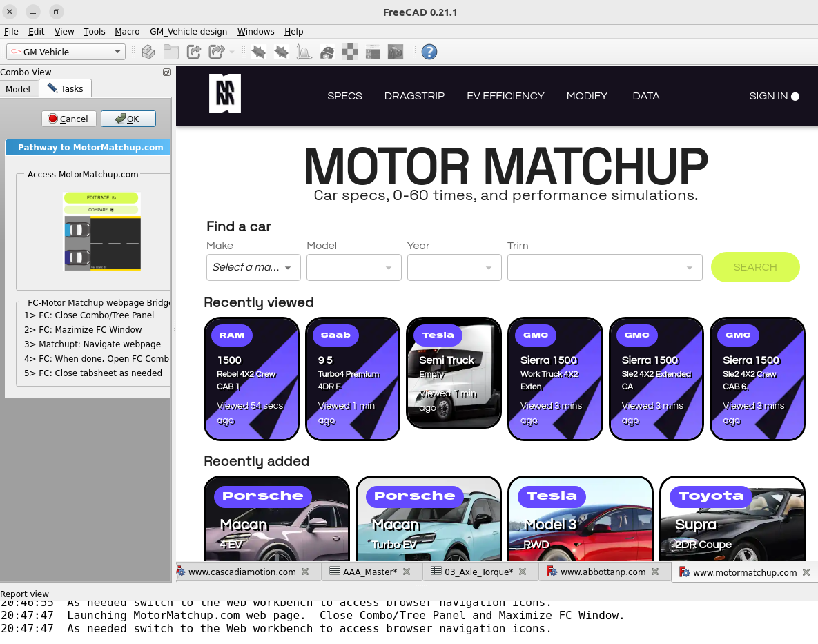Screen dimensions: 818x644
Task: Click the folder icon in toolbar
Action: point(171,52)
